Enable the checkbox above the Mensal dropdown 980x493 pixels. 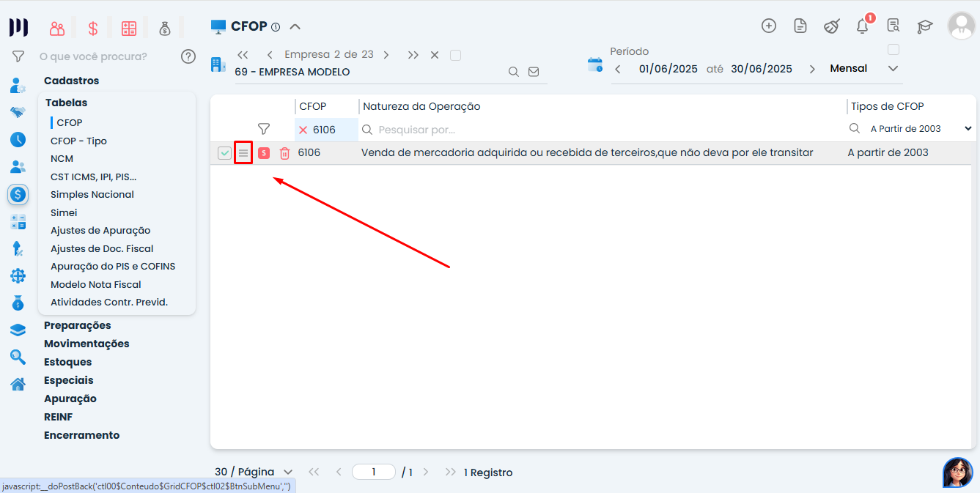(893, 50)
